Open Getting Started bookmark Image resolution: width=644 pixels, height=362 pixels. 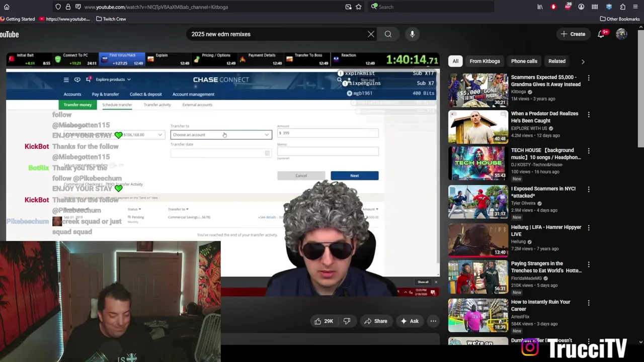18,19
